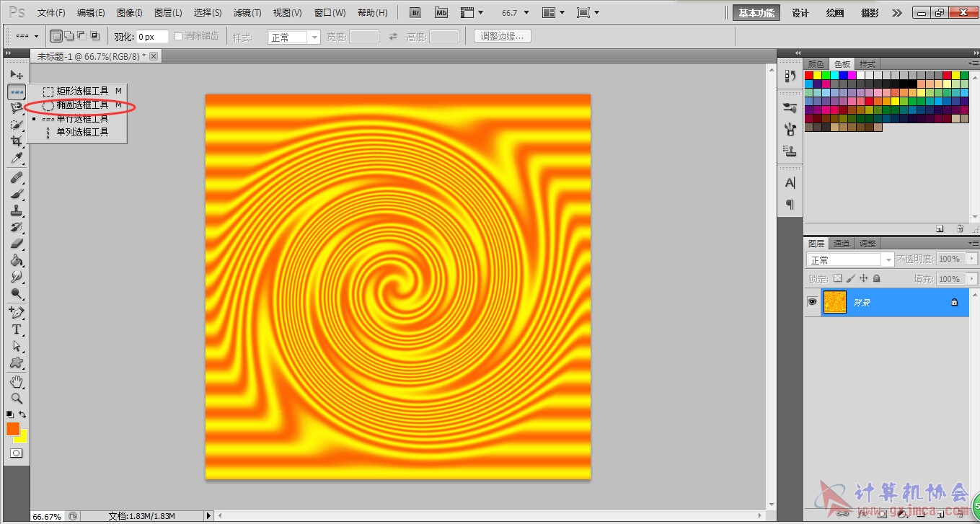Toggle lock position icon
980x524 pixels.
pyautogui.click(x=863, y=278)
